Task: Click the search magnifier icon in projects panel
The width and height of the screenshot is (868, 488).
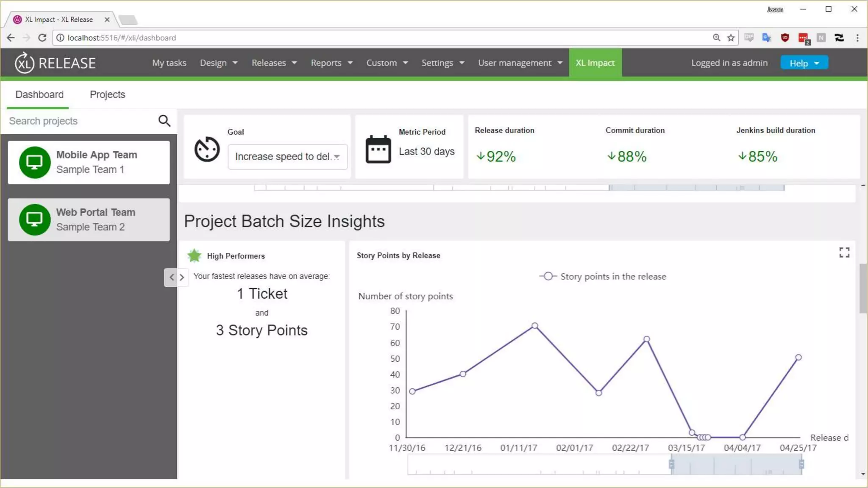Action: click(x=164, y=121)
